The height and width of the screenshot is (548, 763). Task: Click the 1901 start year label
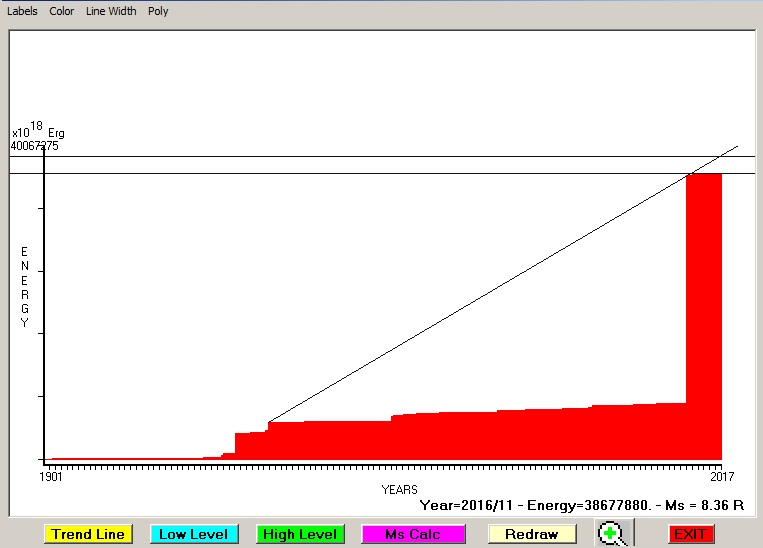tap(52, 477)
